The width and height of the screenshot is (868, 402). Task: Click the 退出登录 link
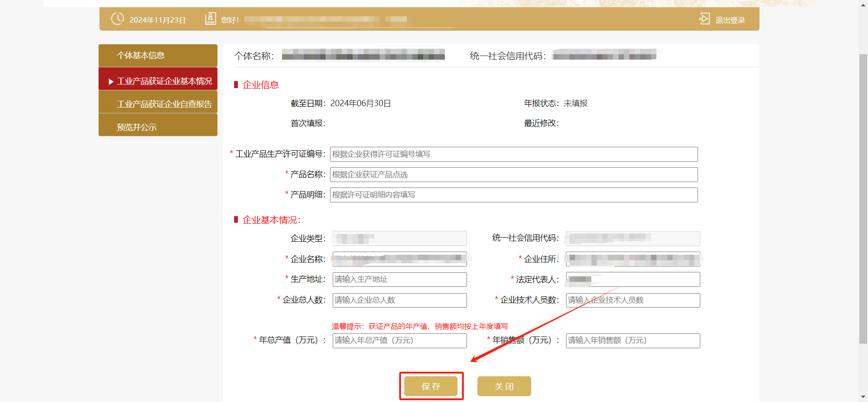(730, 20)
